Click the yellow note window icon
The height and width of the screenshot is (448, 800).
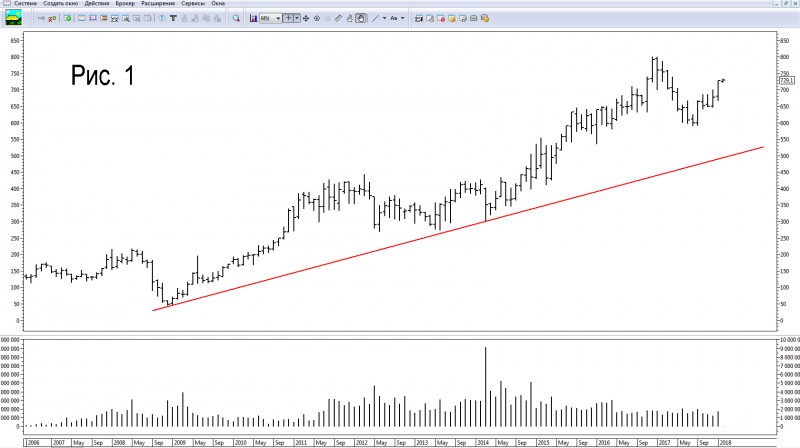(452, 18)
